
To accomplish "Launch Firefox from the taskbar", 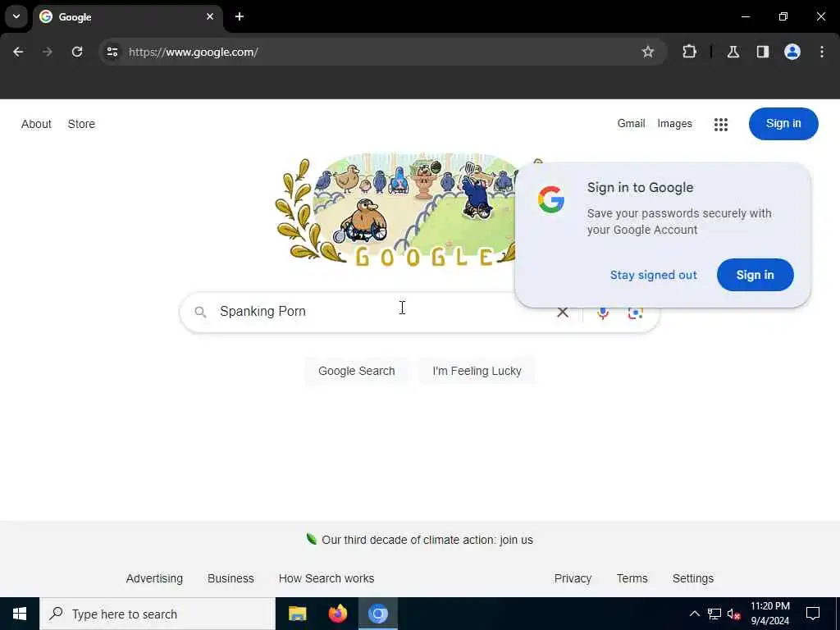I will tap(337, 614).
